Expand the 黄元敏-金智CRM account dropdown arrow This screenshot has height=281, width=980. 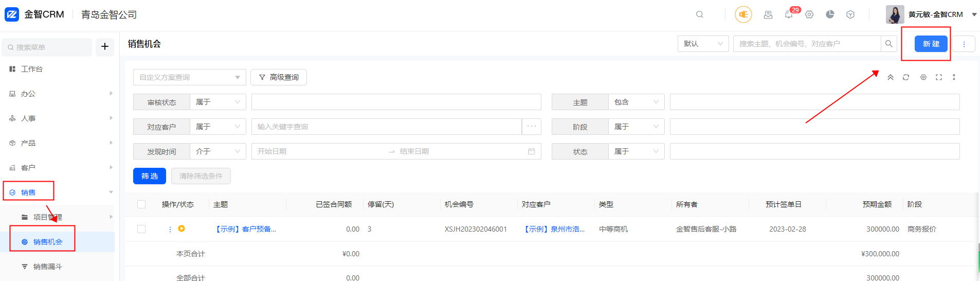[x=974, y=14]
